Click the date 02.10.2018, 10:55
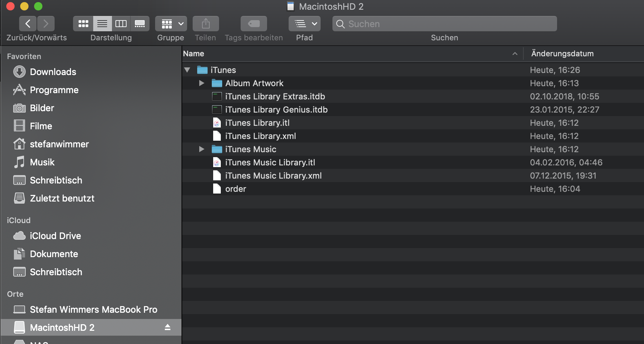The width and height of the screenshot is (644, 344). tap(565, 96)
